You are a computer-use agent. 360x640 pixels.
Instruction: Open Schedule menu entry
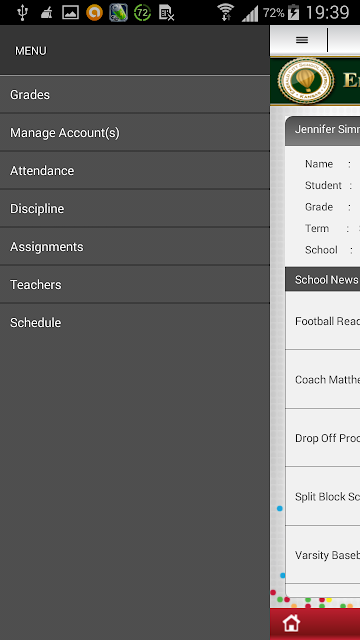(135, 322)
